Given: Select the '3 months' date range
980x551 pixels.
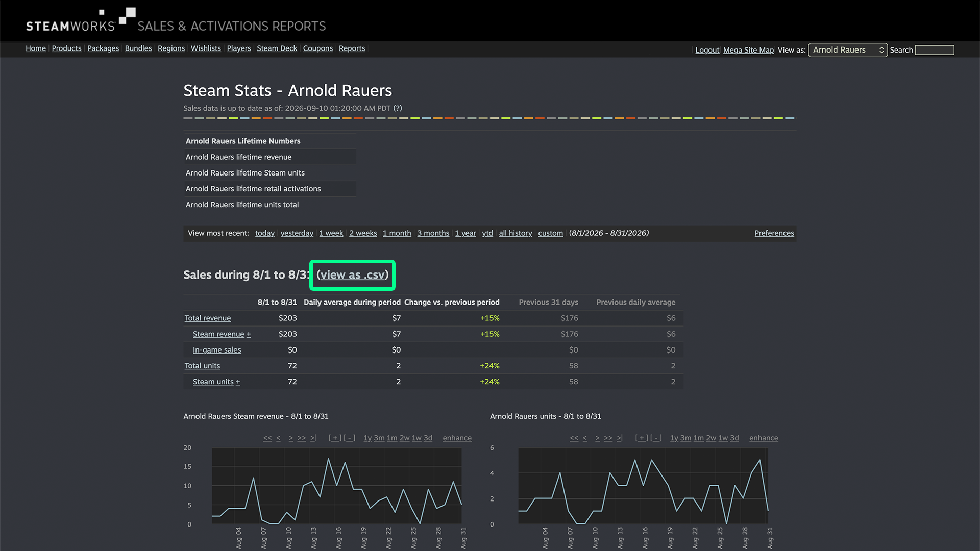Looking at the screenshot, I should tap(433, 233).
